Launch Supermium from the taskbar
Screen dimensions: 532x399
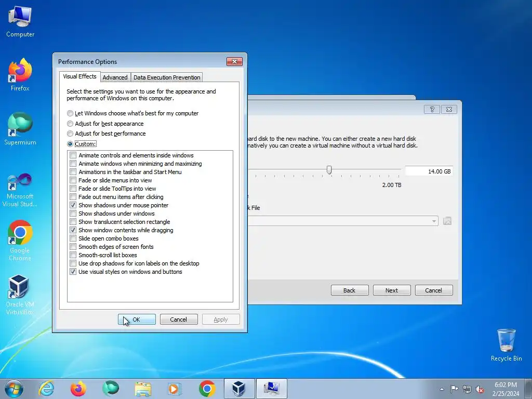click(x=111, y=389)
